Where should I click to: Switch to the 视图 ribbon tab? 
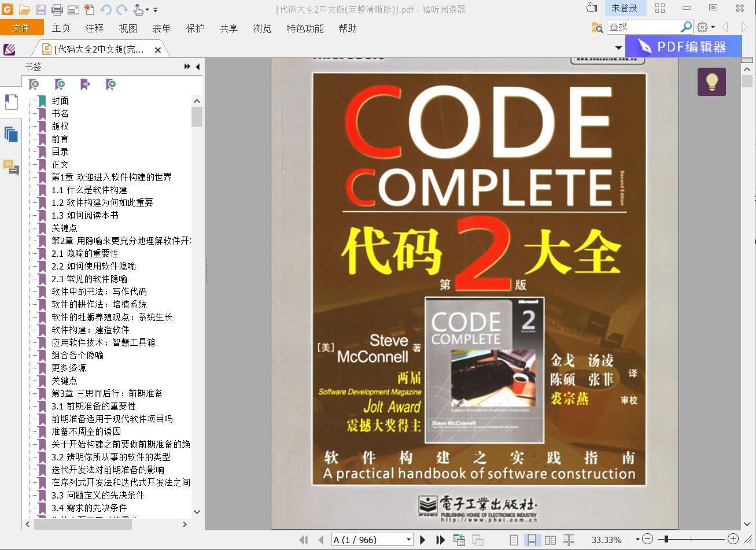tap(128, 28)
